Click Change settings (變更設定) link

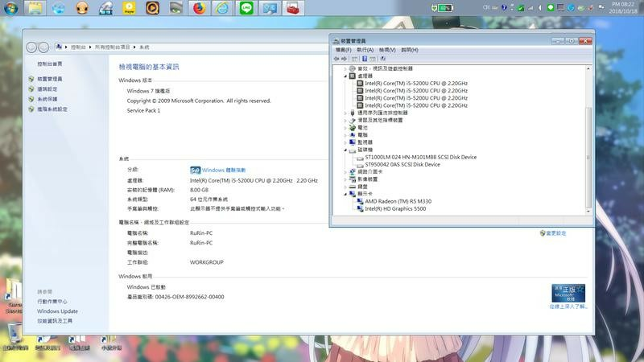555,233
